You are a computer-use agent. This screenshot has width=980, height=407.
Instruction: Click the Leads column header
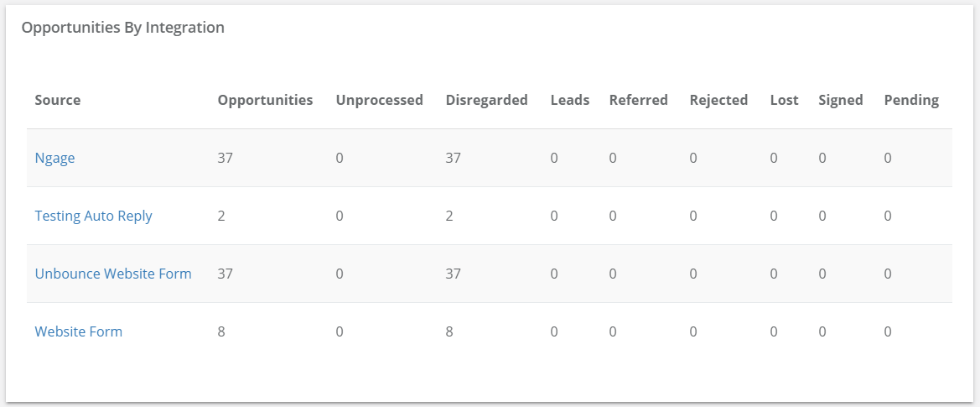click(x=570, y=100)
